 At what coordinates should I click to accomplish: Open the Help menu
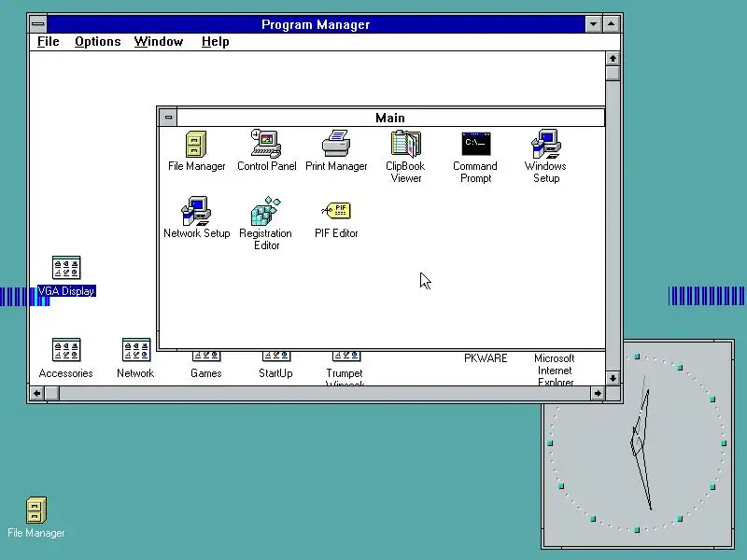pyautogui.click(x=216, y=42)
